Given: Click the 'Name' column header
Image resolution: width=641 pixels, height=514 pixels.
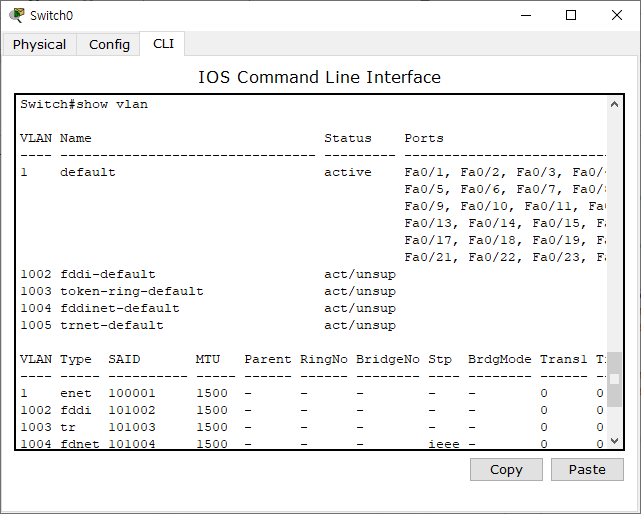Looking at the screenshot, I should [x=76, y=138].
